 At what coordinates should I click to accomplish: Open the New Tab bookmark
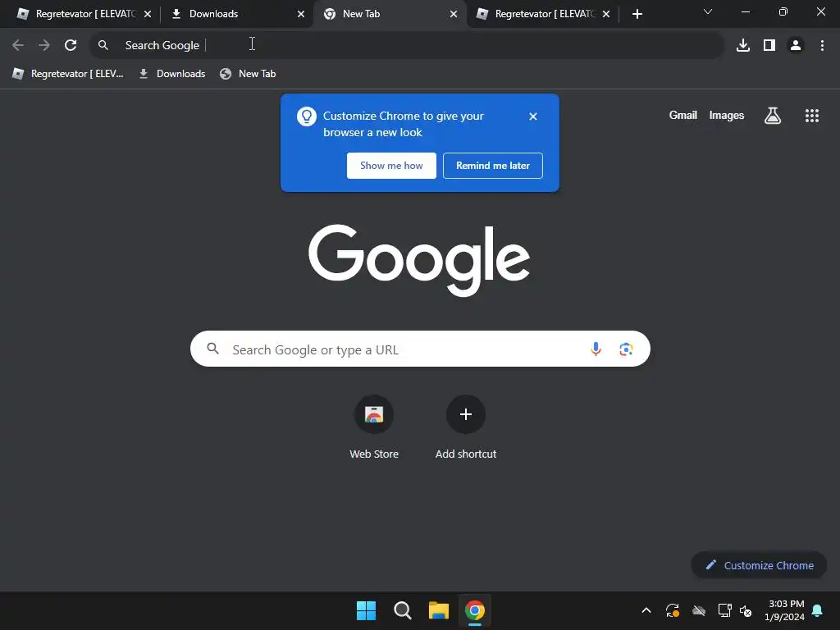(248, 74)
